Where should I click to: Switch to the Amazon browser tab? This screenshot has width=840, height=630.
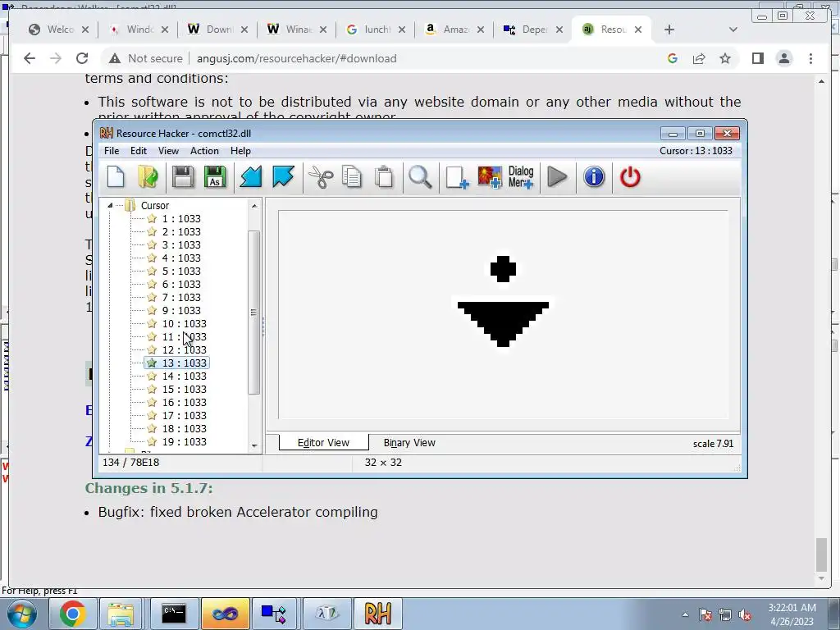(x=453, y=30)
